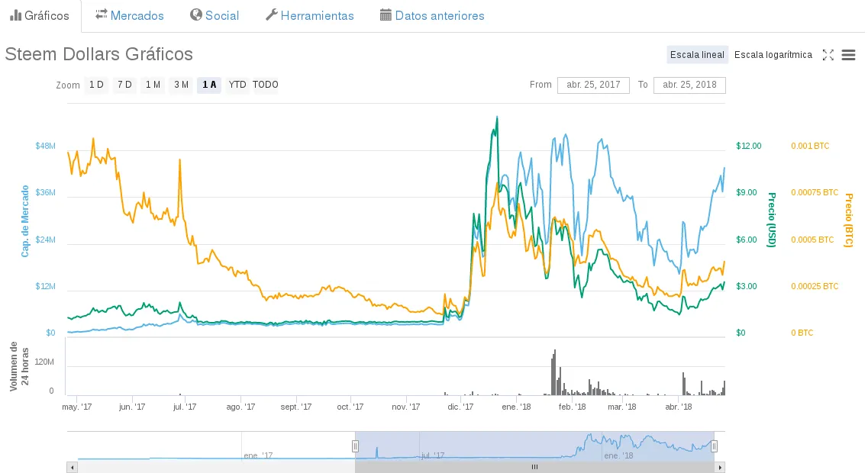
Task: Click the calendar icon beside Datos anteriores
Action: [386, 15]
